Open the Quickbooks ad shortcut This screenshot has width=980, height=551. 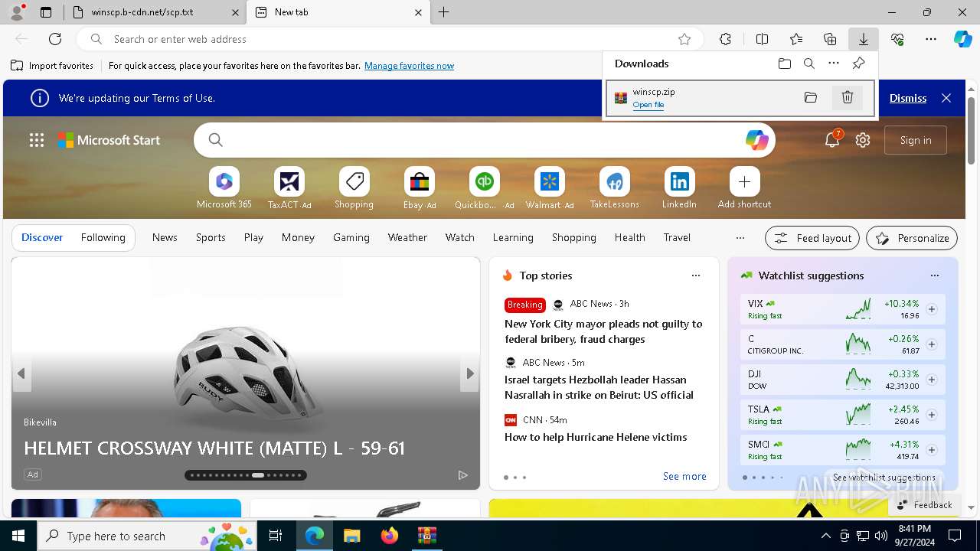pyautogui.click(x=485, y=188)
